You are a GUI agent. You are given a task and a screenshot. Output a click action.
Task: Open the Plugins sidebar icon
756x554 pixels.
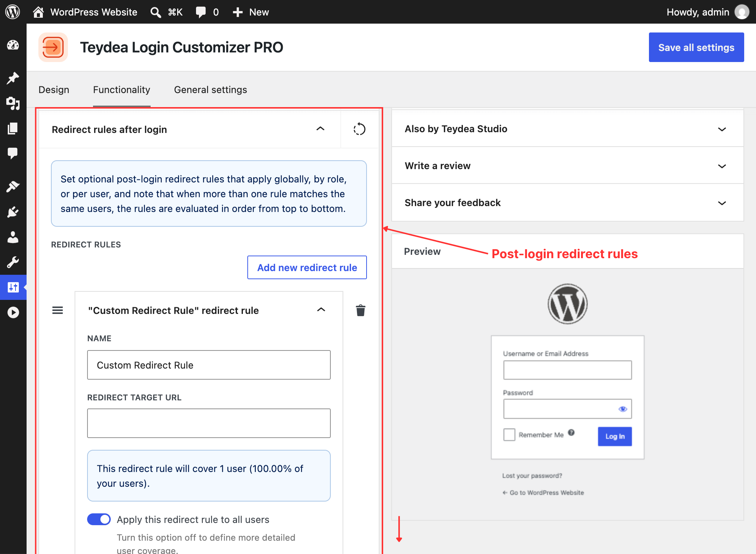[13, 212]
